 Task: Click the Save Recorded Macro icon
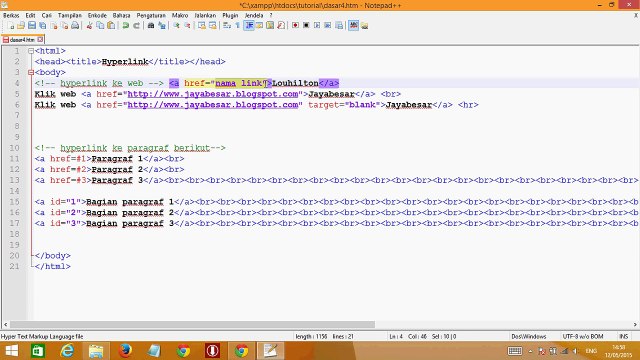pos(339,25)
